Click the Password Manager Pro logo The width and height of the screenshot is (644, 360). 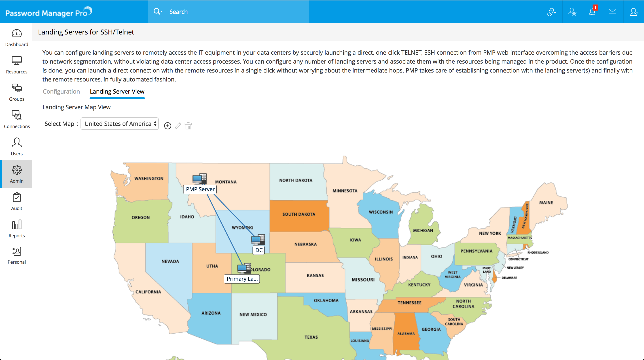(49, 12)
